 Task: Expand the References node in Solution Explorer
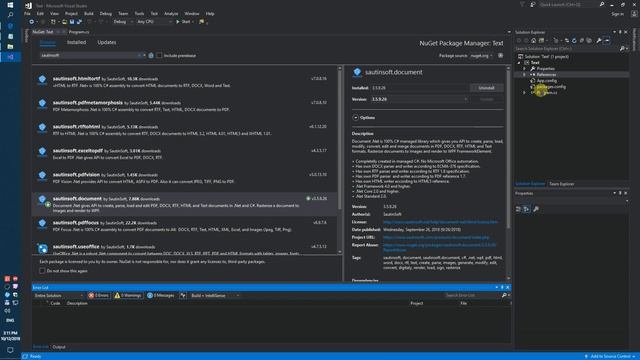525,75
